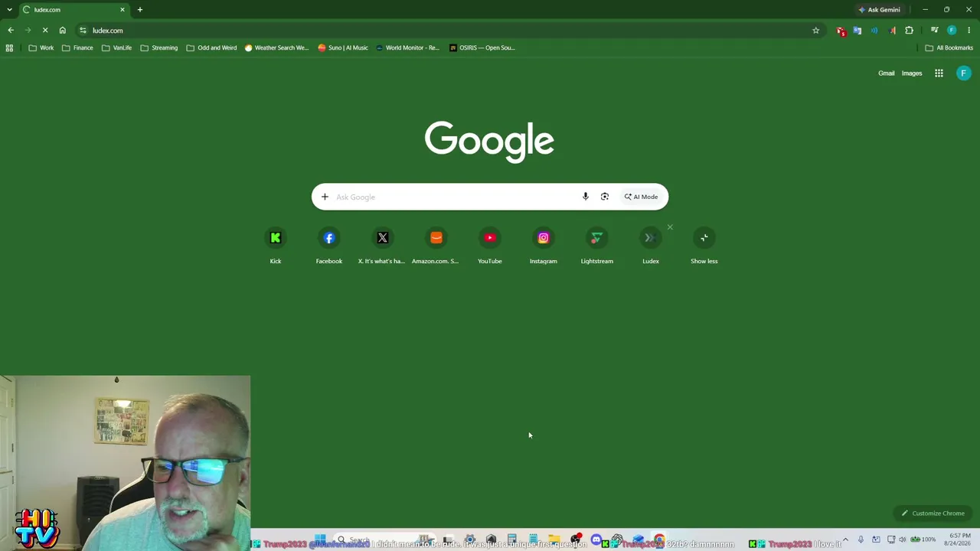Open the Google account avatar on the page

click(x=964, y=73)
